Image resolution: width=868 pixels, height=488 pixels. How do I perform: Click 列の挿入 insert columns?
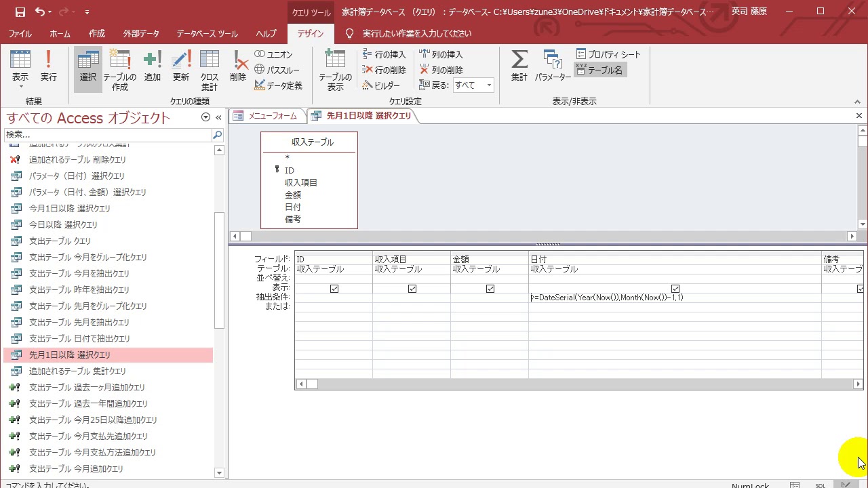441,54
